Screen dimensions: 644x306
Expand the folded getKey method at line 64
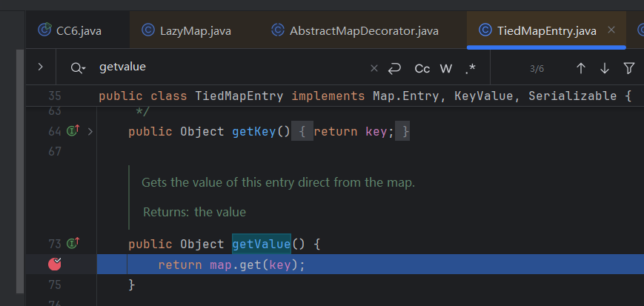click(90, 132)
